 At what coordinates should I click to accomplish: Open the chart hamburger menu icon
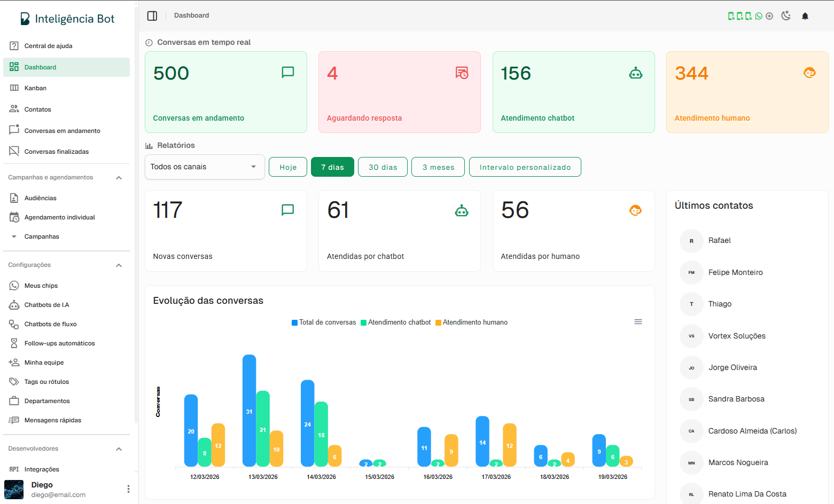638,322
